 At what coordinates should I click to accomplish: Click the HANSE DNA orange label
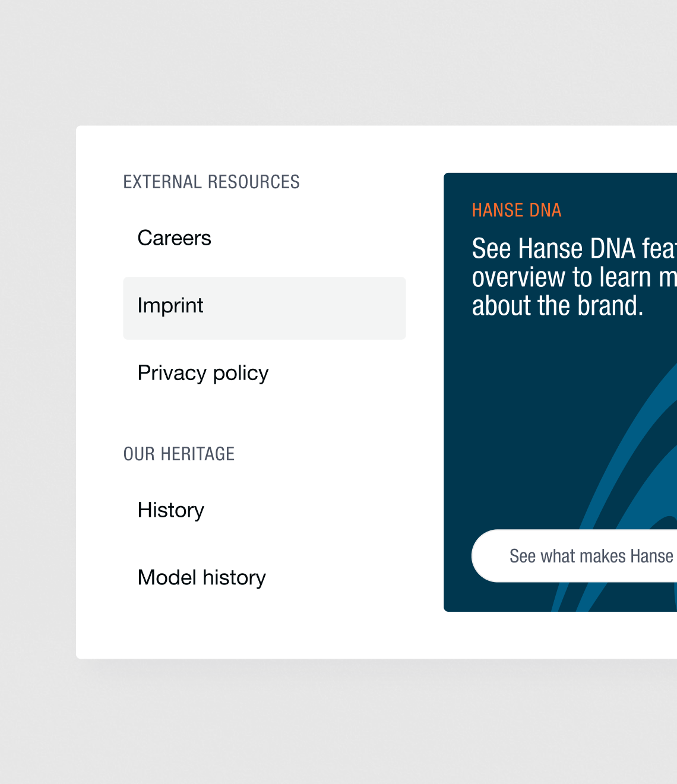pos(516,210)
